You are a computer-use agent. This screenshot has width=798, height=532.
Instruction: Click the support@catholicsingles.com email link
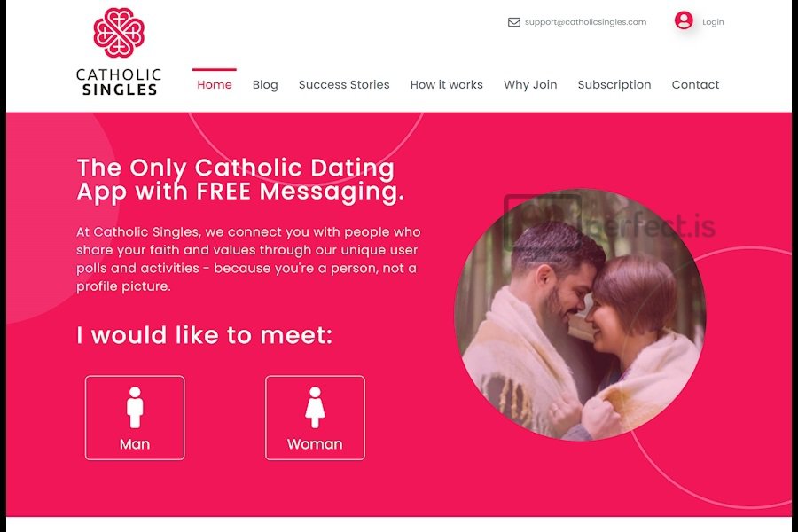pos(585,22)
